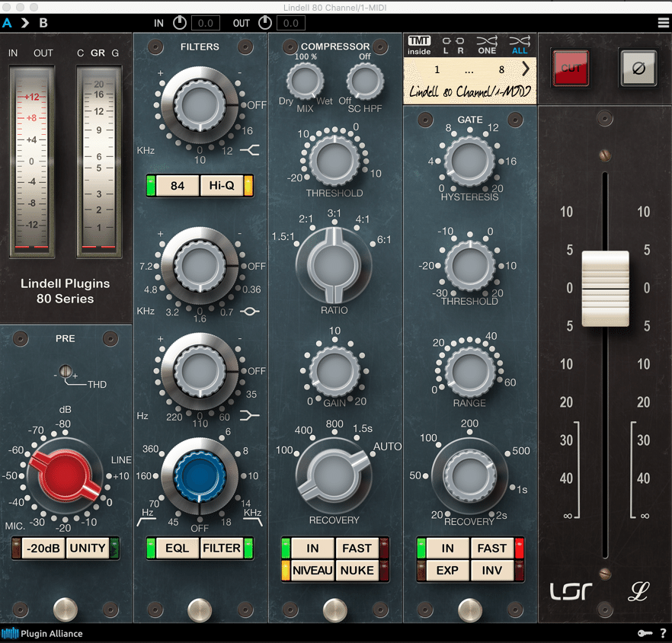Toggle the phase invert Ø icon
This screenshot has width=672, height=643.
coord(638,69)
